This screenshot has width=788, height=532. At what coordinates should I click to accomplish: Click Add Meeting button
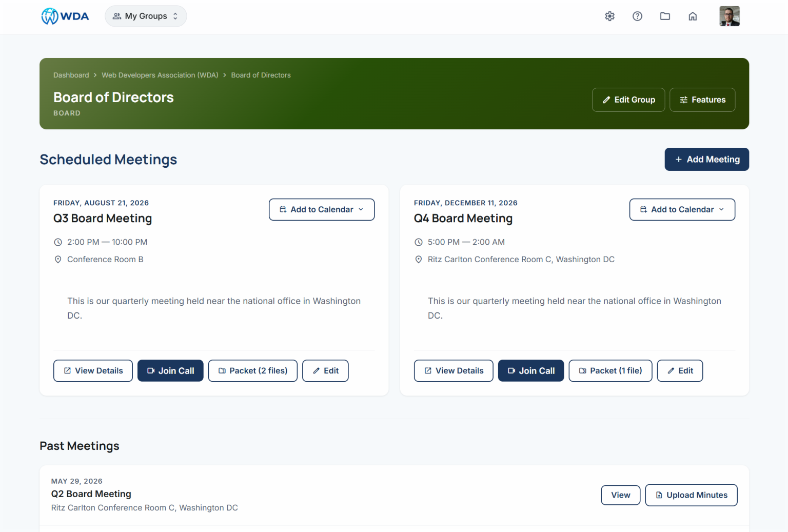click(707, 160)
